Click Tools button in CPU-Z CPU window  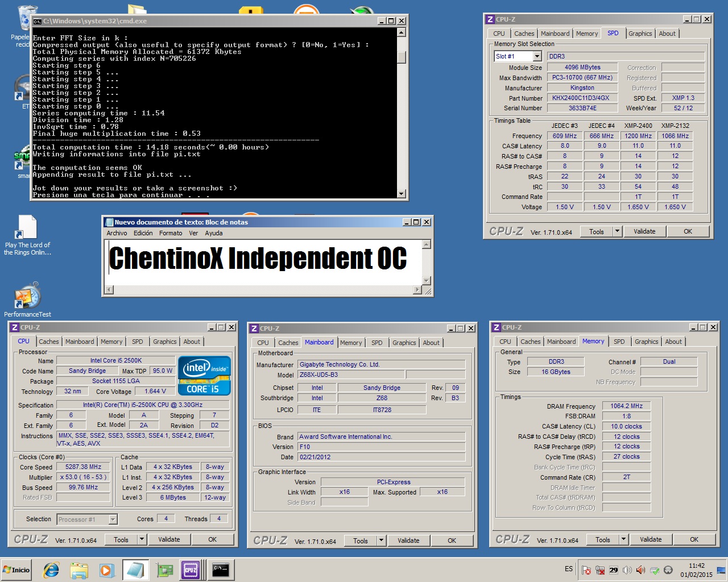click(121, 539)
